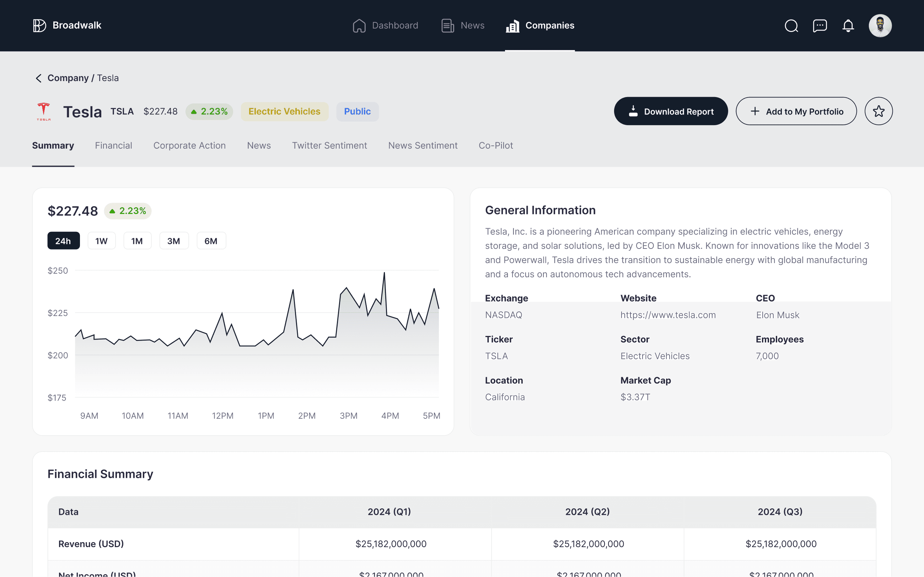The height and width of the screenshot is (577, 924).
Task: Click the Financial Summary heading
Action: coord(100,474)
